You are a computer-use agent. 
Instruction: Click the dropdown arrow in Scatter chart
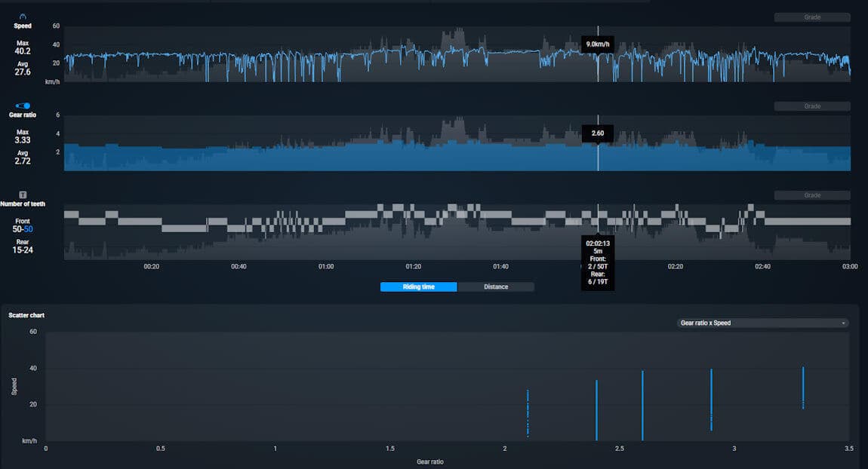(x=843, y=323)
